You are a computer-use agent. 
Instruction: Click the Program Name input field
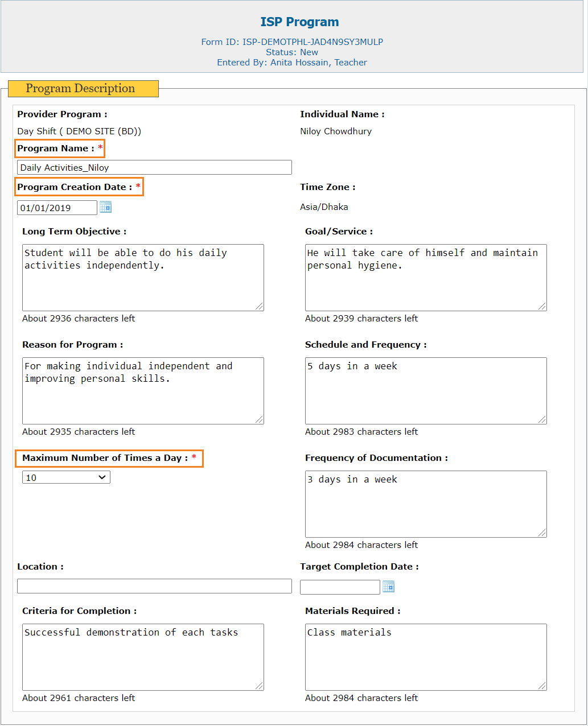154,167
